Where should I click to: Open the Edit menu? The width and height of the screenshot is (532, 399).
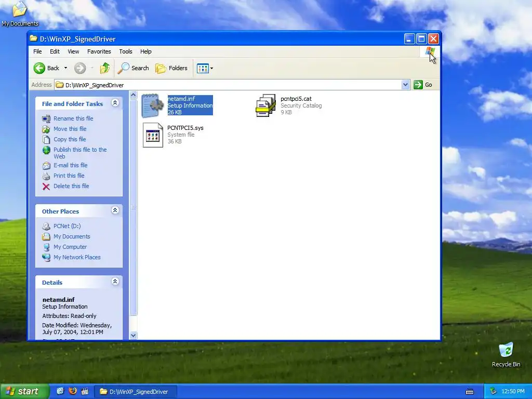[55, 51]
